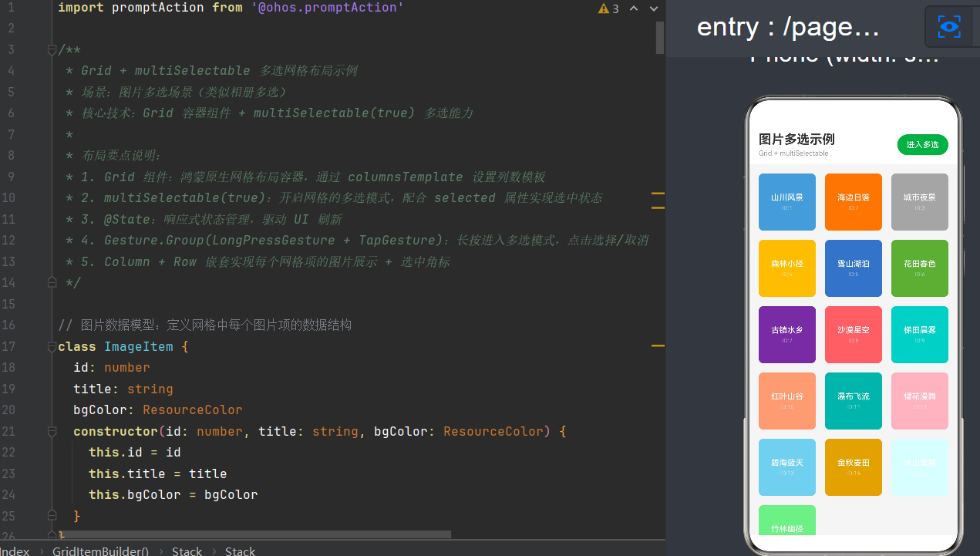The height and width of the screenshot is (556, 980).
Task: Select the 沙漠星空 coral red tile
Action: (854, 335)
